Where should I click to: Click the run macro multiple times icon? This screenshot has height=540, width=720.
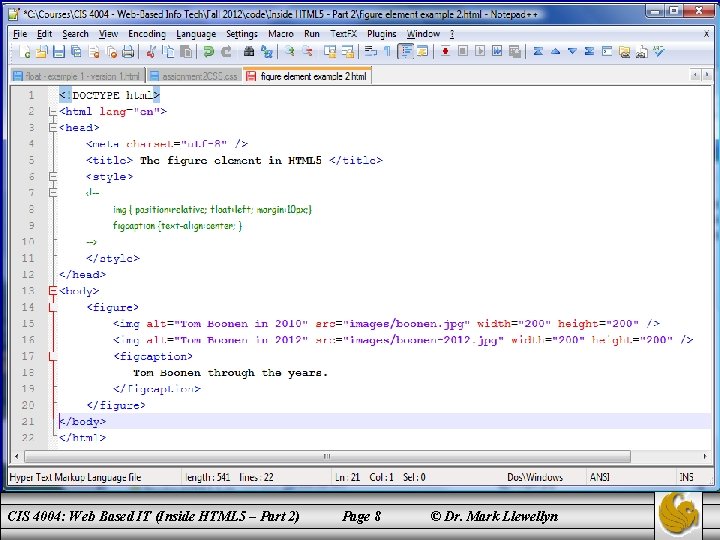497,52
